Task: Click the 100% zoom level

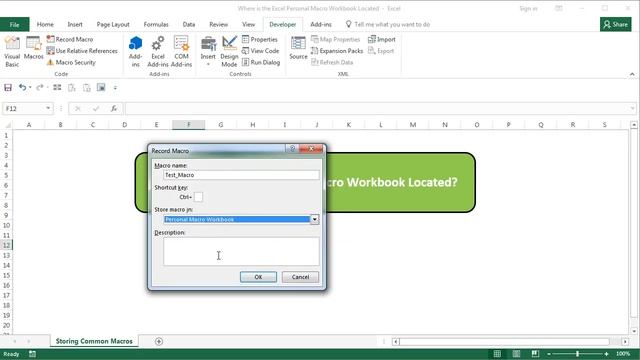Action: (622, 354)
